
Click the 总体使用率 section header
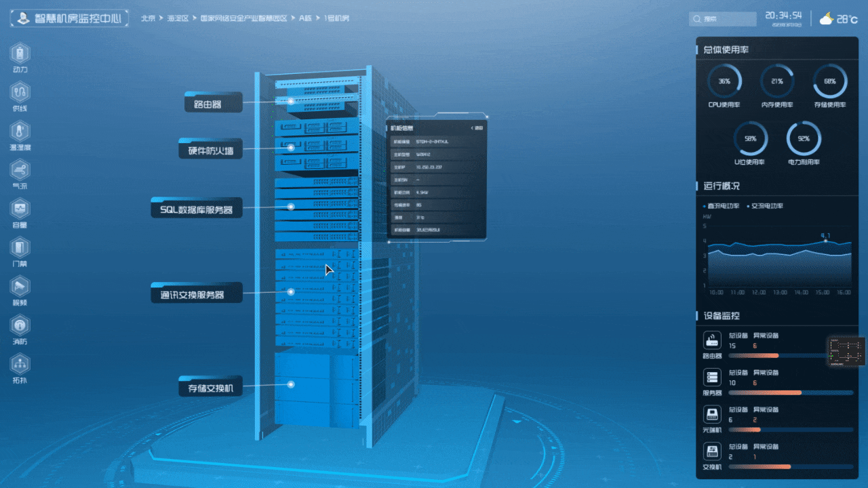pos(726,49)
